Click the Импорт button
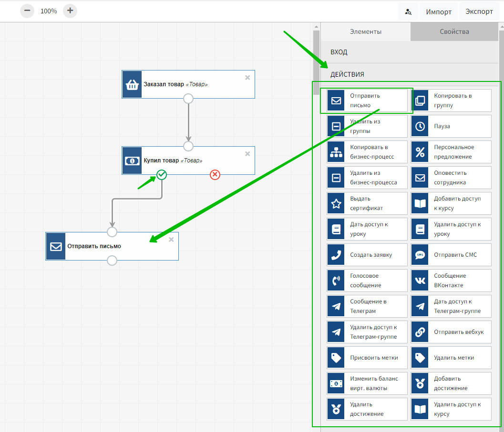Screen dimensions: 504x432 pyautogui.click(x=439, y=11)
